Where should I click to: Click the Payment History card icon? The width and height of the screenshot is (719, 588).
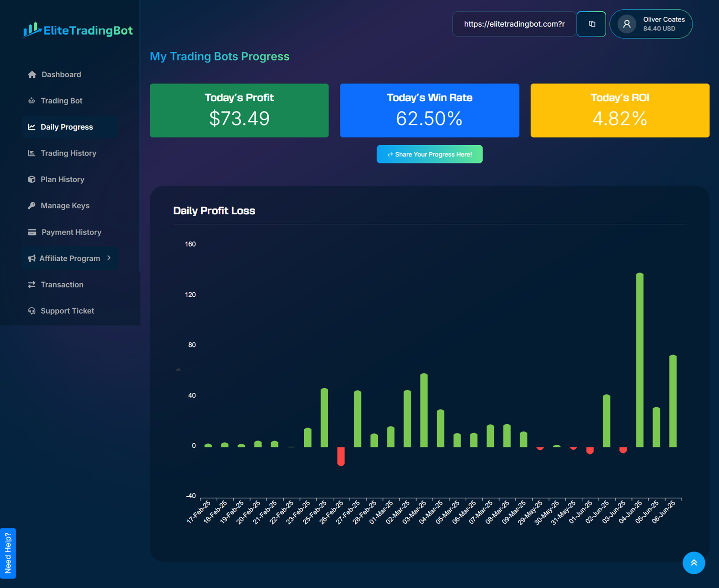coord(32,232)
